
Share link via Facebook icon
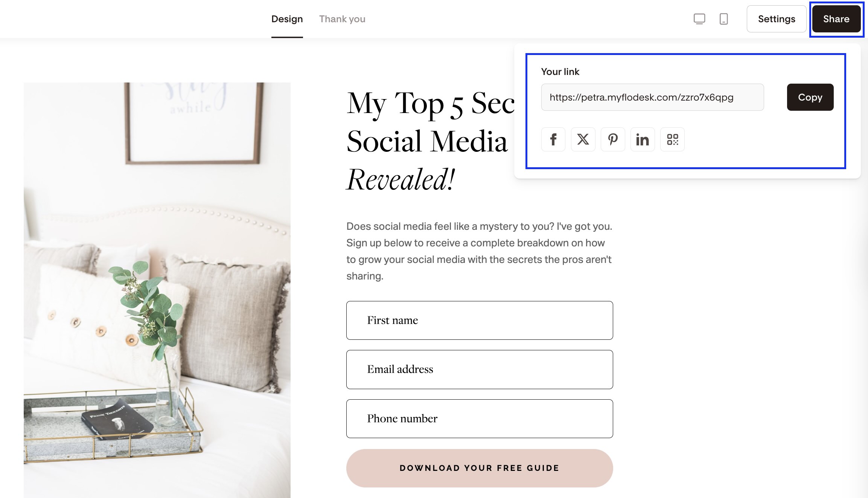point(553,139)
